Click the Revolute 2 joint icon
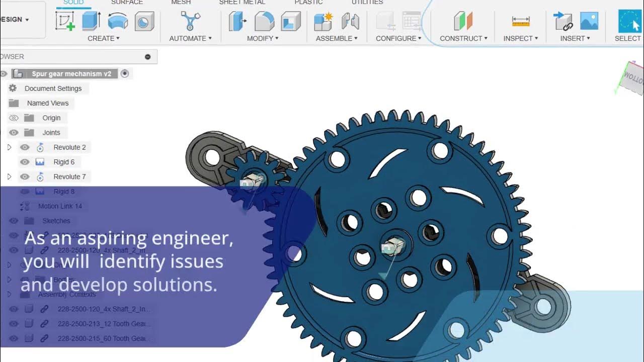This screenshot has width=644, height=362. (x=40, y=147)
